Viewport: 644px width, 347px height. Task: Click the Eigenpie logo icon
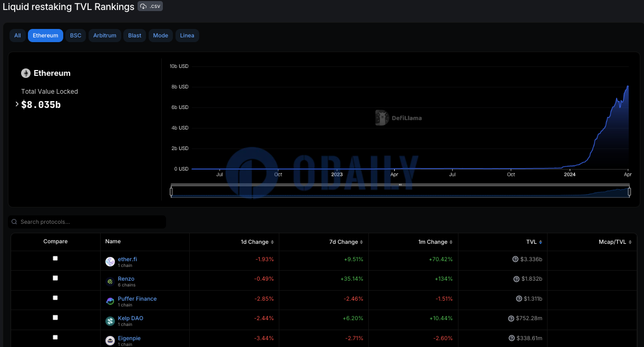[x=110, y=341]
